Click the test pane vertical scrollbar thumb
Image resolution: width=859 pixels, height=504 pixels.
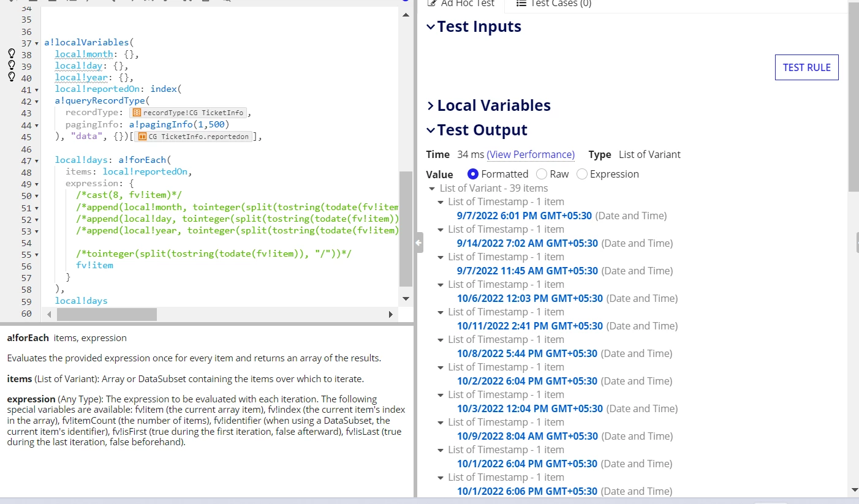(853, 96)
